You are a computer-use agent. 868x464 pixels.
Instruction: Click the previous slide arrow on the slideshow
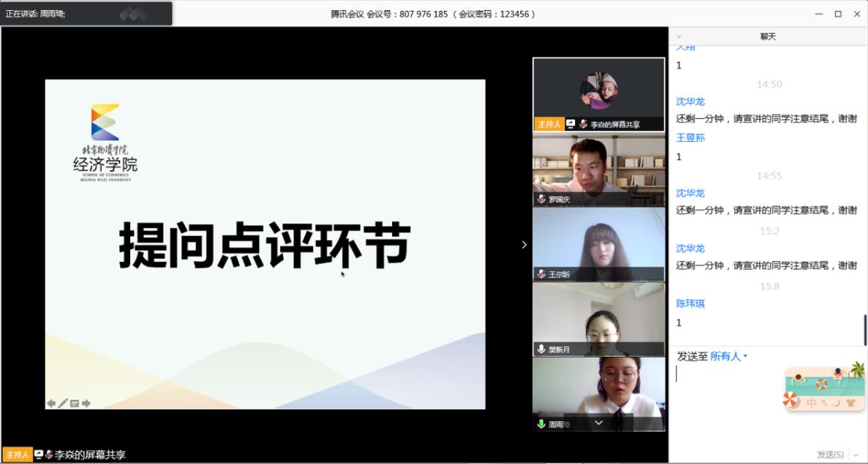click(x=51, y=403)
